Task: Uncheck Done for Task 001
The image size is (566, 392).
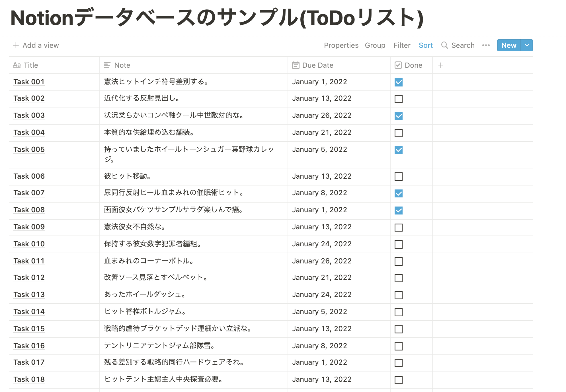Action: click(x=399, y=82)
